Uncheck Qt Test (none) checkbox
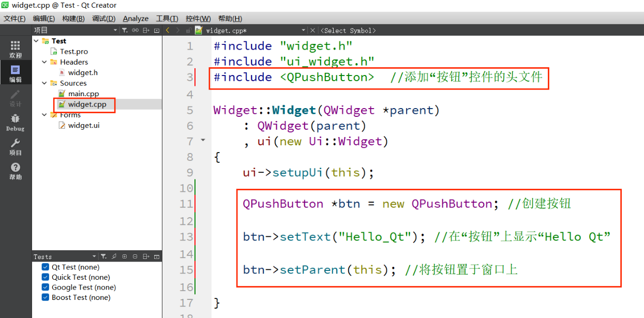The width and height of the screenshot is (644, 318). [45, 267]
